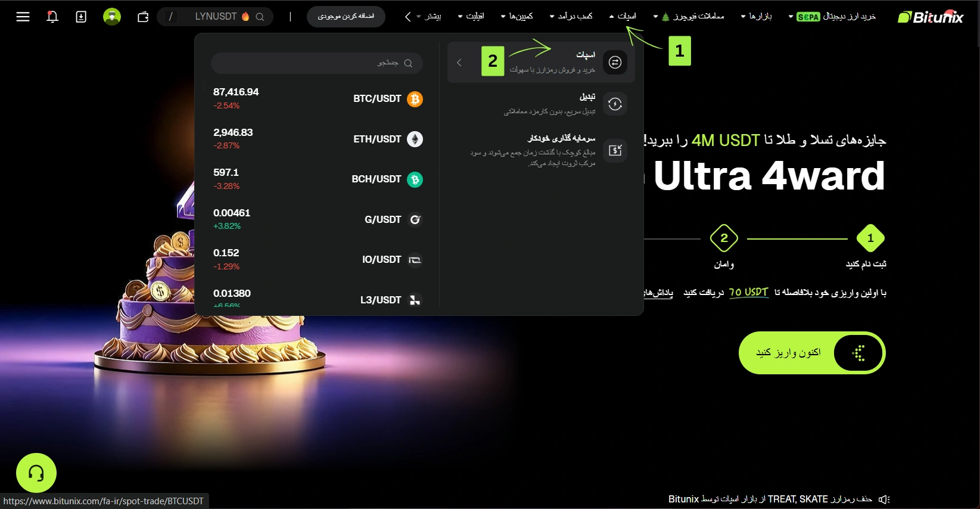Open the خرید ارز دیجیتال menu
The width and height of the screenshot is (980, 509).
pyautogui.click(x=832, y=17)
